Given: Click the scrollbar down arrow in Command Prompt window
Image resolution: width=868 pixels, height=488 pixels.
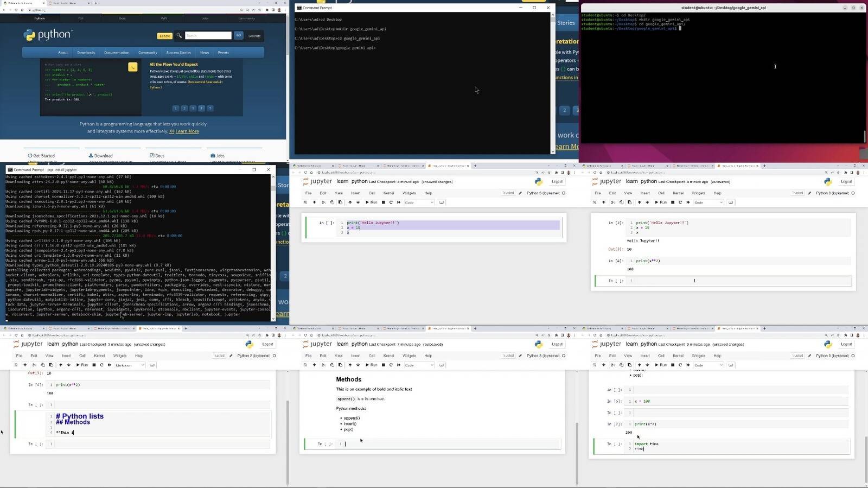Looking at the screenshot, I should tap(553, 151).
